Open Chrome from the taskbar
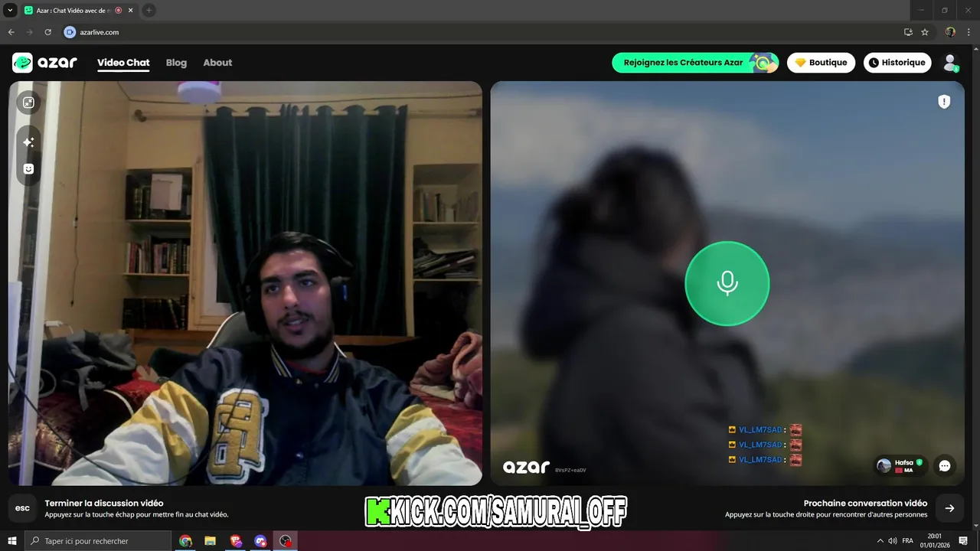Viewport: 980px width, 551px height. coord(185,541)
